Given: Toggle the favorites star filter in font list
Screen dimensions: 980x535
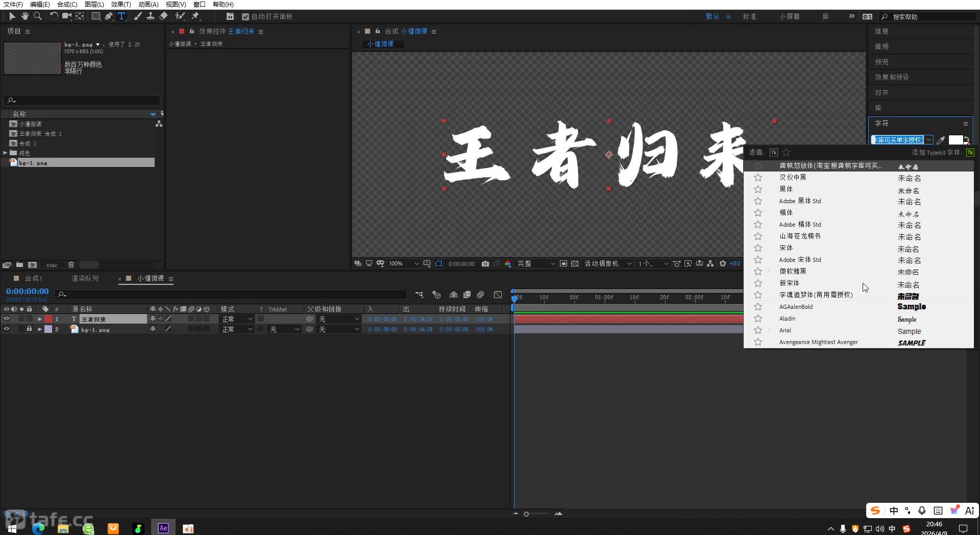Looking at the screenshot, I should pos(787,153).
